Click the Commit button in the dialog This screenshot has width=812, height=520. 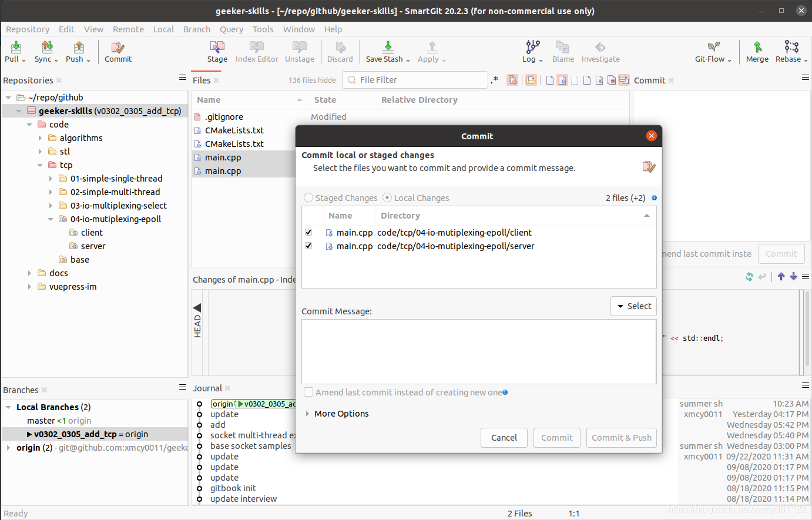[557, 438]
